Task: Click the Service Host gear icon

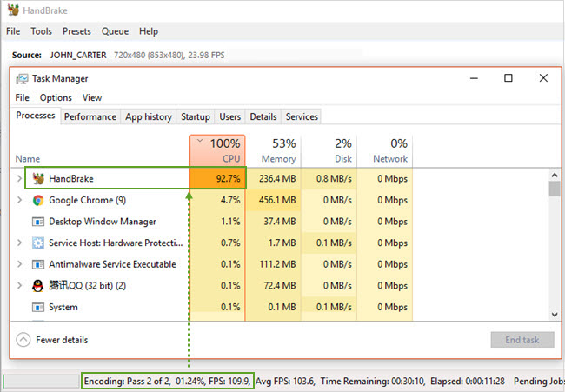Action: [x=38, y=243]
